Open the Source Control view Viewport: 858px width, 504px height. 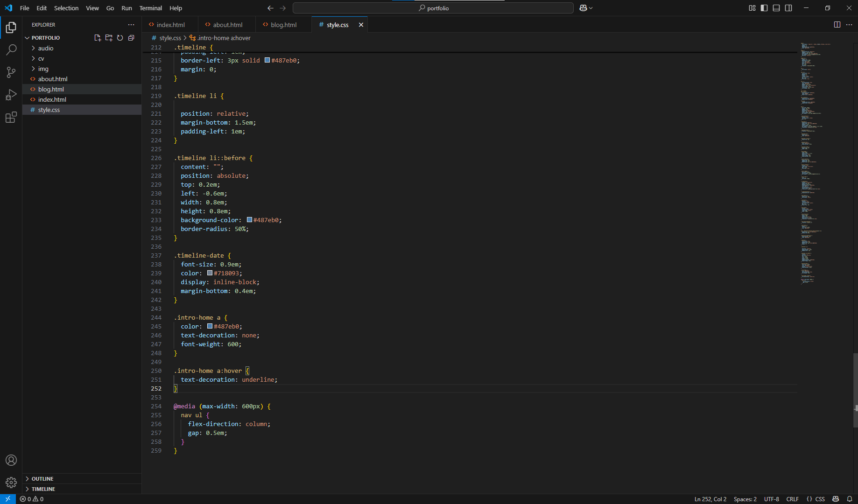[x=11, y=72]
